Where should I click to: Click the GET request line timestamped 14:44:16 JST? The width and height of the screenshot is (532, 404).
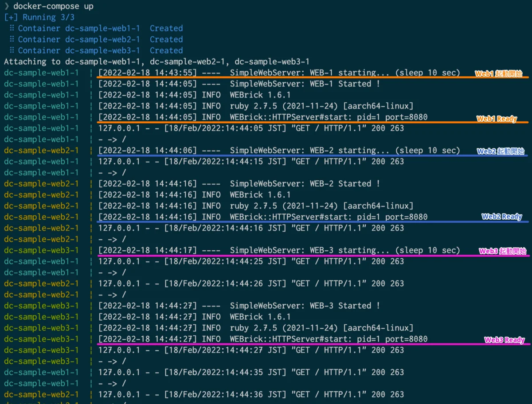[204, 228]
